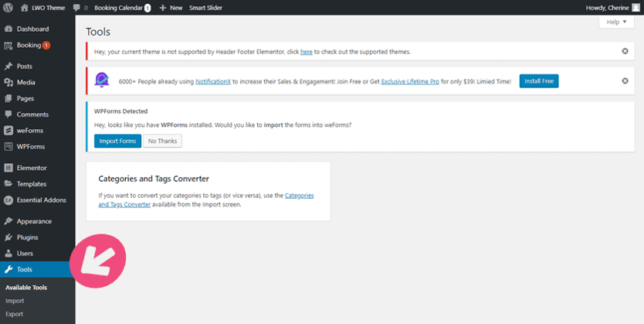Click the Media library icon
Image resolution: width=644 pixels, height=324 pixels.
click(x=8, y=82)
